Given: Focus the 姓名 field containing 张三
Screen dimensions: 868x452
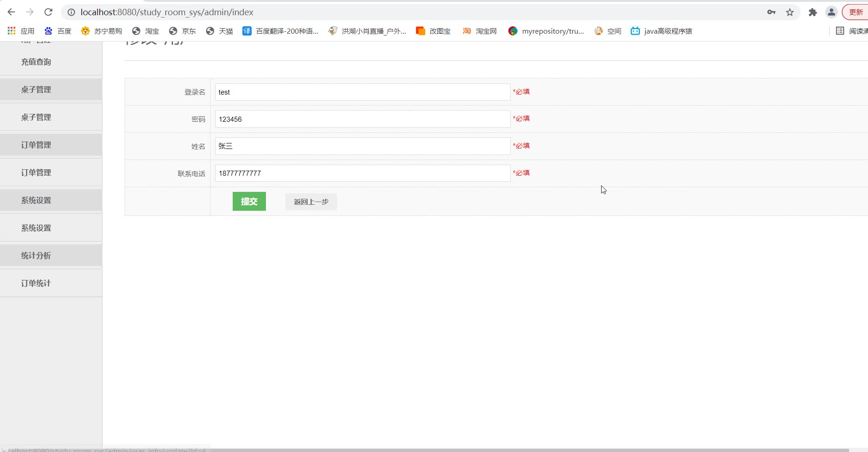Looking at the screenshot, I should click(x=362, y=146).
